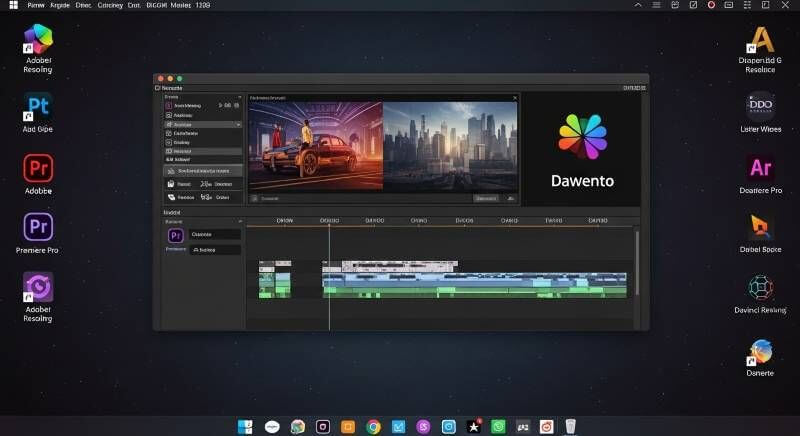The width and height of the screenshot is (800, 436).
Task: Open the Krgide menu in the top bar
Action: pos(60,5)
